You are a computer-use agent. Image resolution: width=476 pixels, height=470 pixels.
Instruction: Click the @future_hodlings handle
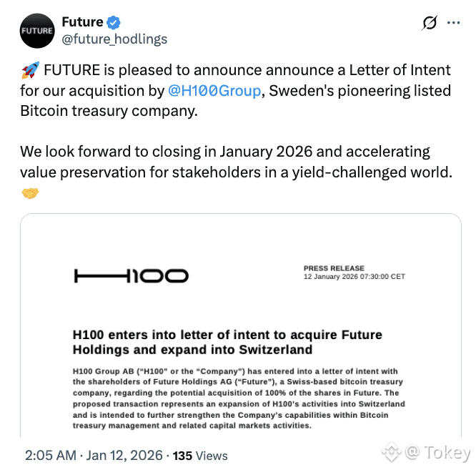tap(114, 39)
